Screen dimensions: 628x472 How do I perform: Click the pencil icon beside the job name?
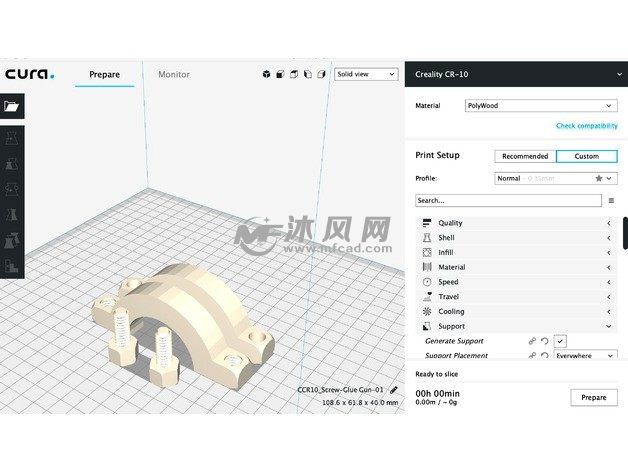pos(394,390)
